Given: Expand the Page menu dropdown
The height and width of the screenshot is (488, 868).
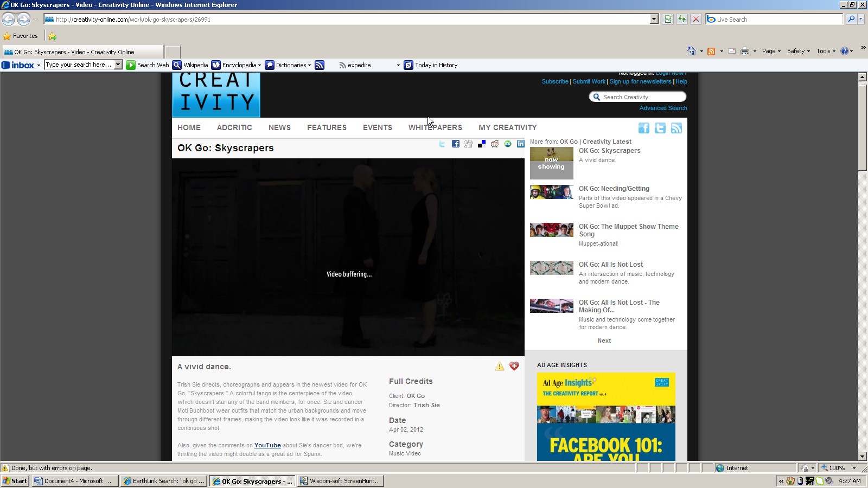Looking at the screenshot, I should coord(771,51).
